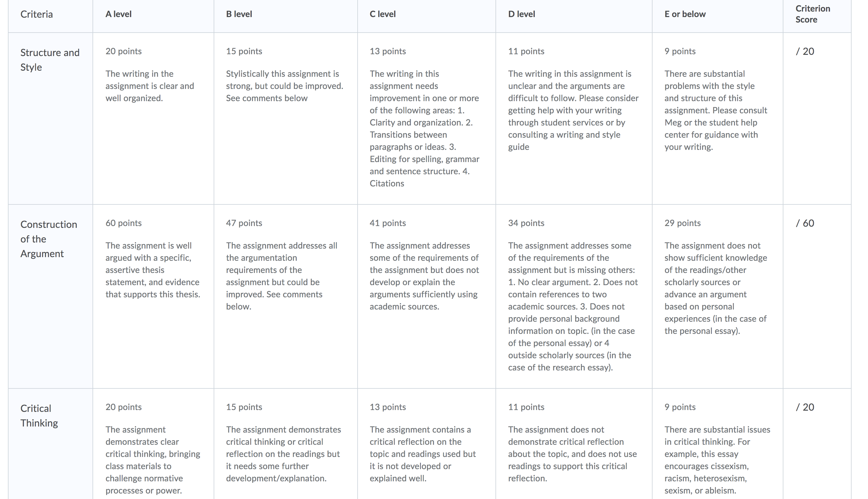Pick 29 points E or below argument rating
This screenshot has width=868, height=499.
point(718,296)
